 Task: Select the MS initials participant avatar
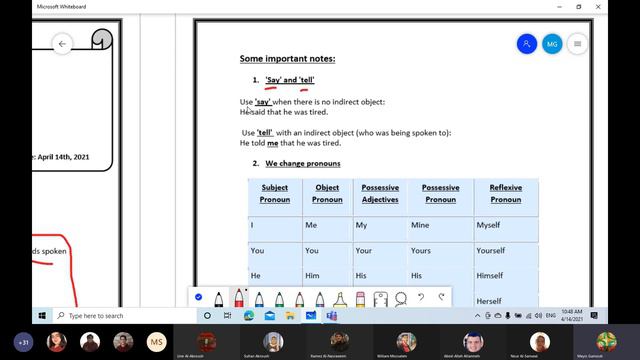click(156, 342)
